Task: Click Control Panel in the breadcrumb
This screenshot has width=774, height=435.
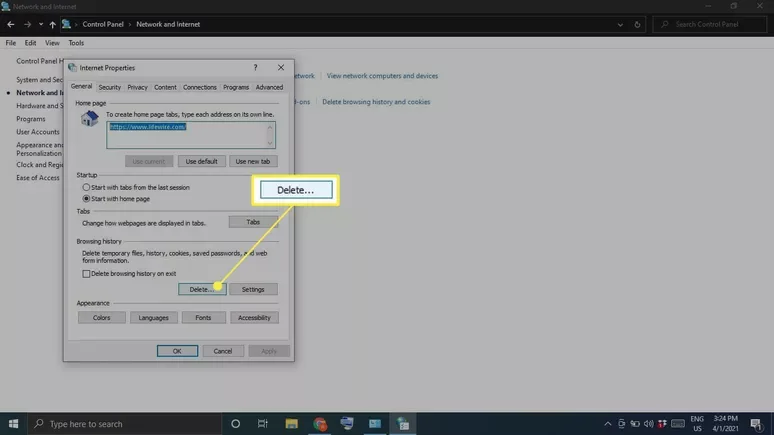Action: (103, 24)
